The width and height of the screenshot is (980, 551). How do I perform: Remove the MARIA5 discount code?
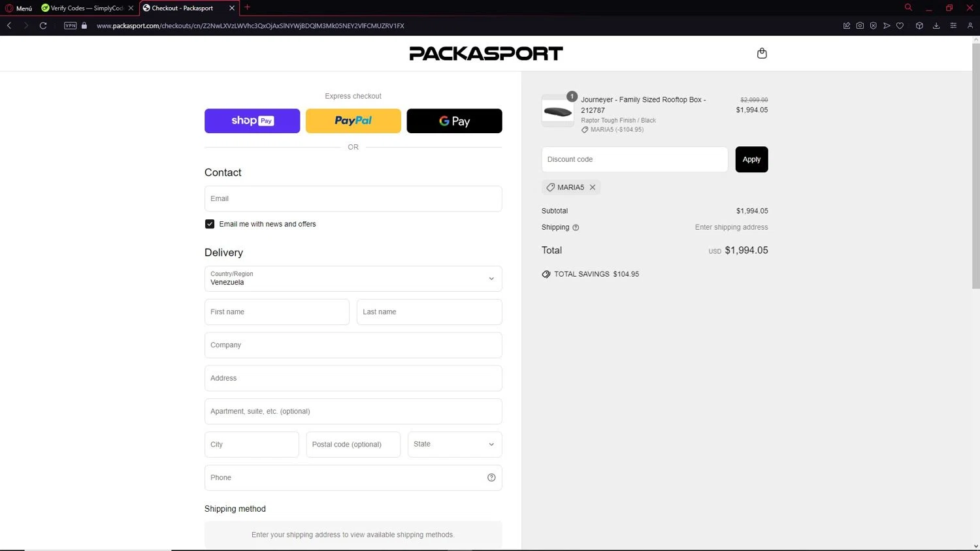coord(593,187)
